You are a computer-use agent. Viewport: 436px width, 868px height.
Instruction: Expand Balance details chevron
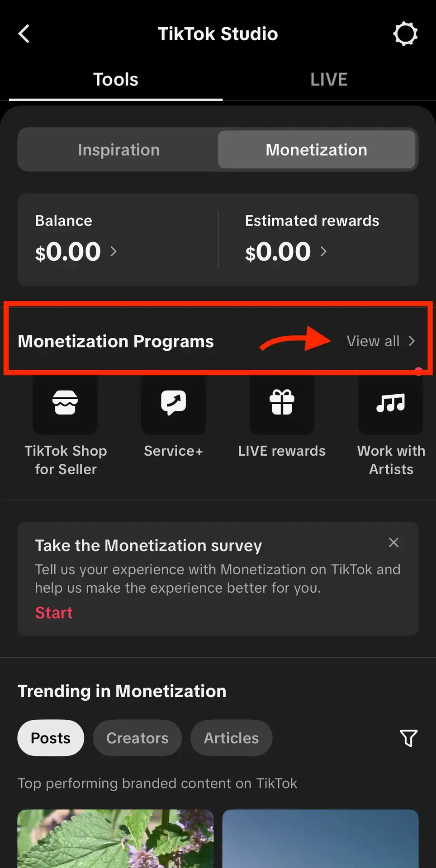coord(114,251)
